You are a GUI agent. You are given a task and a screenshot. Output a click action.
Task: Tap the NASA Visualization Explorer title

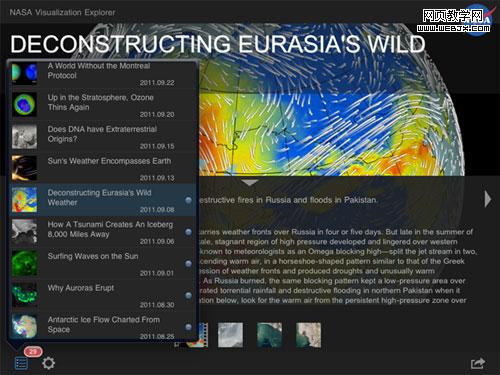point(62,13)
